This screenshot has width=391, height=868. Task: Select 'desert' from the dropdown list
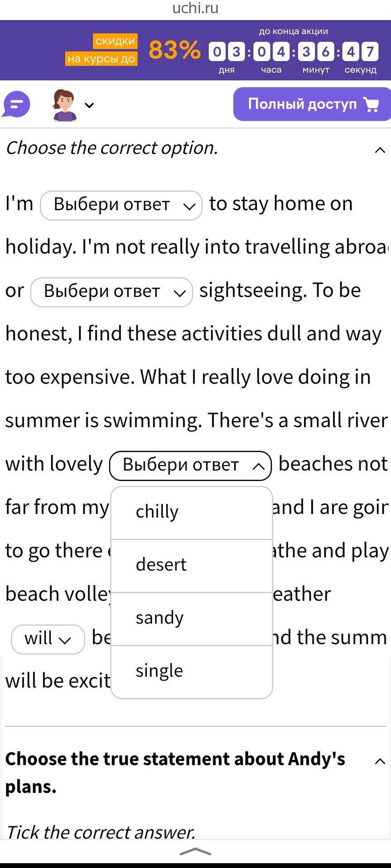click(191, 566)
